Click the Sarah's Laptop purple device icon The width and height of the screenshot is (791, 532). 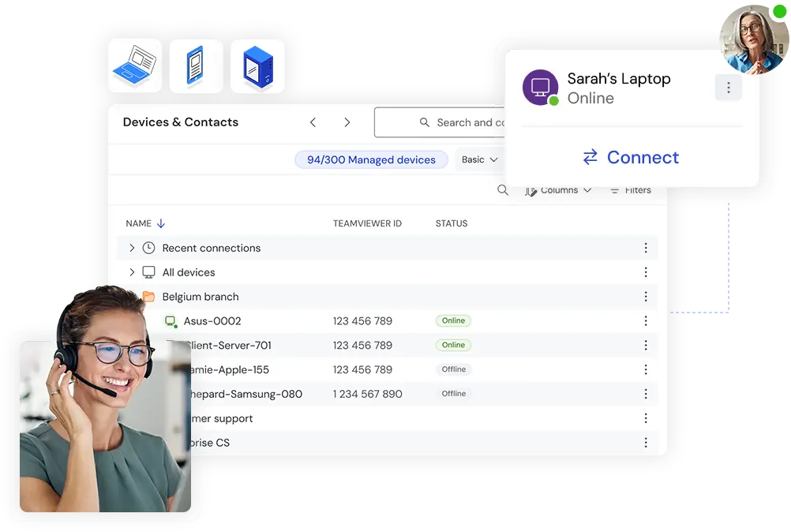(x=540, y=88)
